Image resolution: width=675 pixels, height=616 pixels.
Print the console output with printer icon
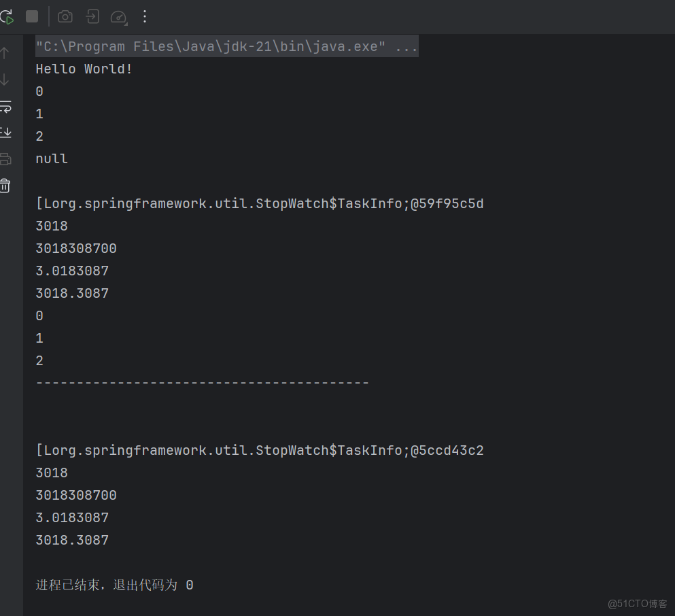(x=5, y=158)
